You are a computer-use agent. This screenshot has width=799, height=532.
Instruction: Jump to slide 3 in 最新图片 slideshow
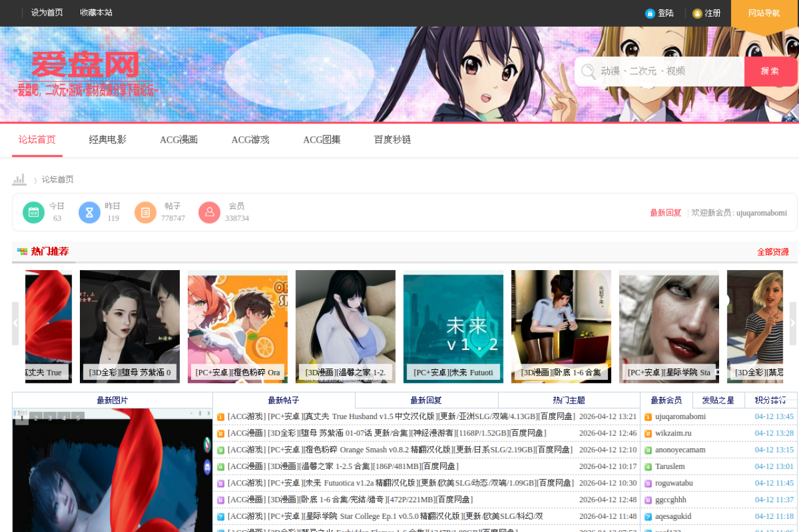tap(50, 418)
